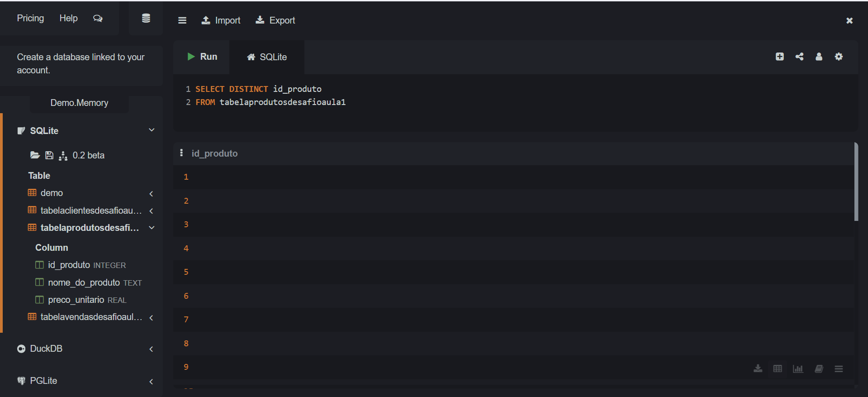Viewport: 868px width, 397px height.
Task: Open the user account icon
Action: pos(819,57)
